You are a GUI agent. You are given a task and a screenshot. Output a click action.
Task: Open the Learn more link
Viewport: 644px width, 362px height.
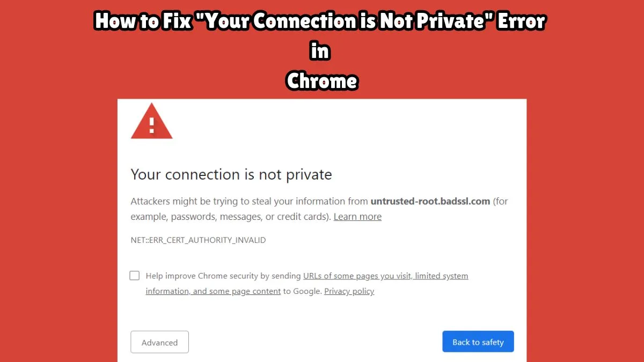[357, 216]
